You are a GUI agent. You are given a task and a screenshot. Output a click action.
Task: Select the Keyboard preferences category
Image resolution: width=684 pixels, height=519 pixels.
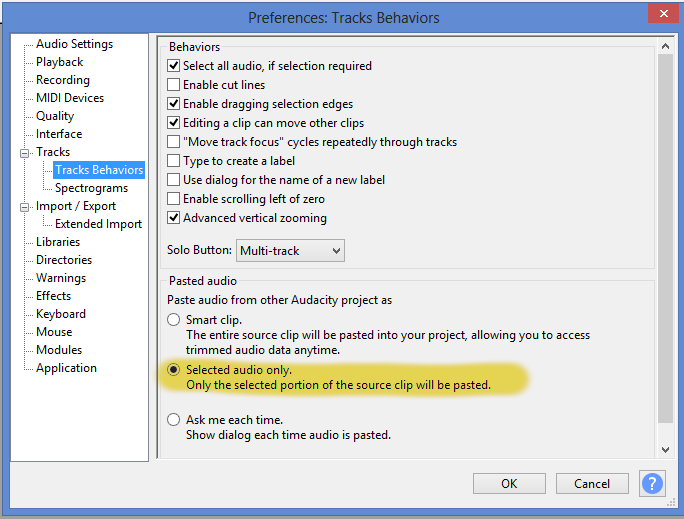(x=61, y=314)
